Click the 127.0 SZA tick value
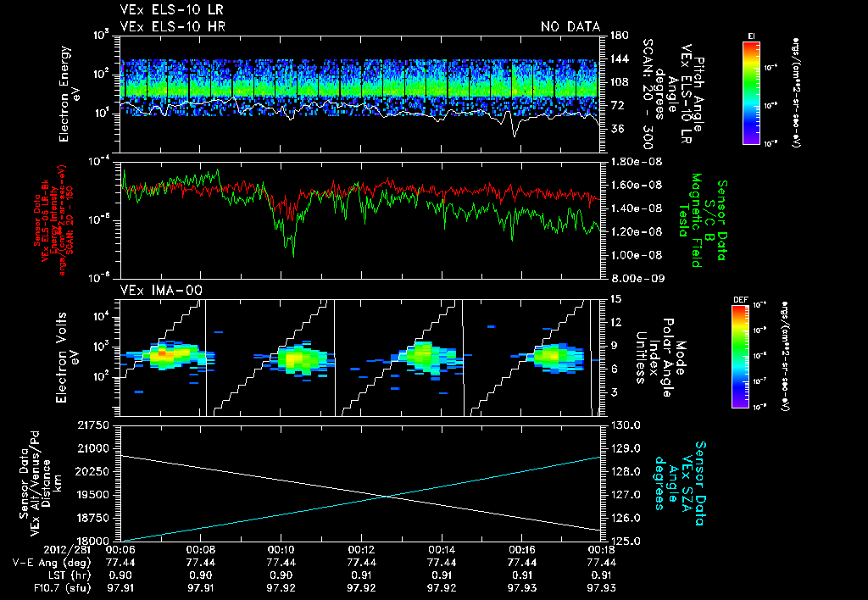Viewport: 868px width, 600px height. pyautogui.click(x=626, y=495)
